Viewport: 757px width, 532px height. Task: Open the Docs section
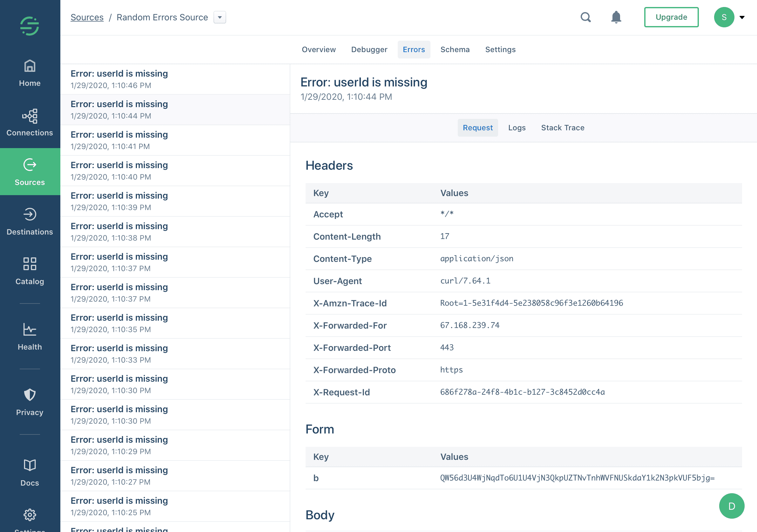point(30,472)
